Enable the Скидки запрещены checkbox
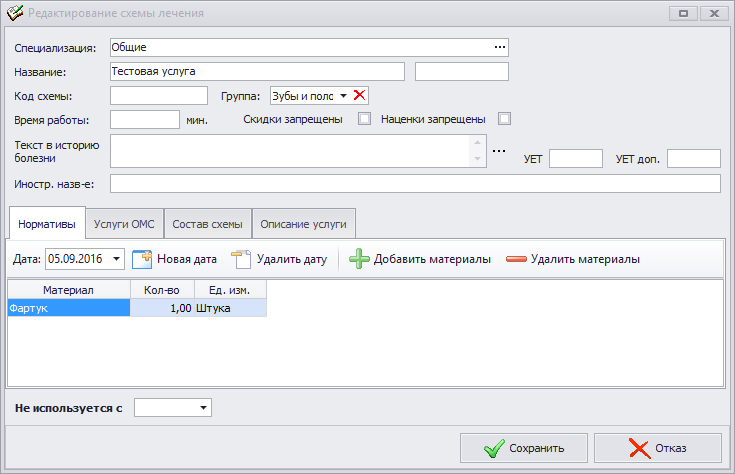Image resolution: width=735 pixels, height=474 pixels. click(x=364, y=119)
